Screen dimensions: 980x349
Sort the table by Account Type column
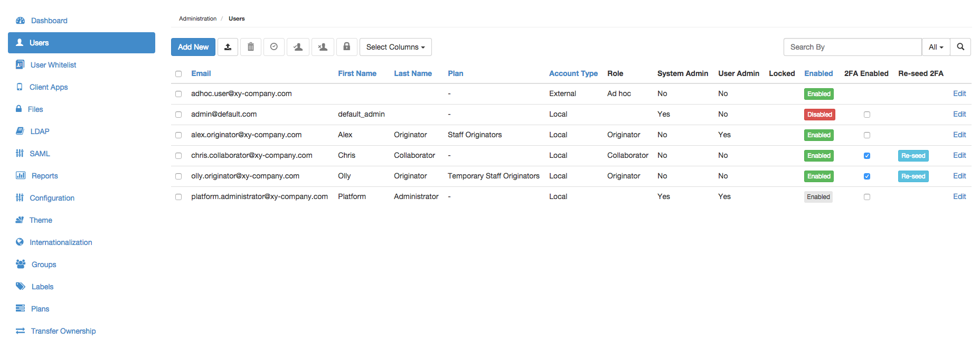coord(573,73)
